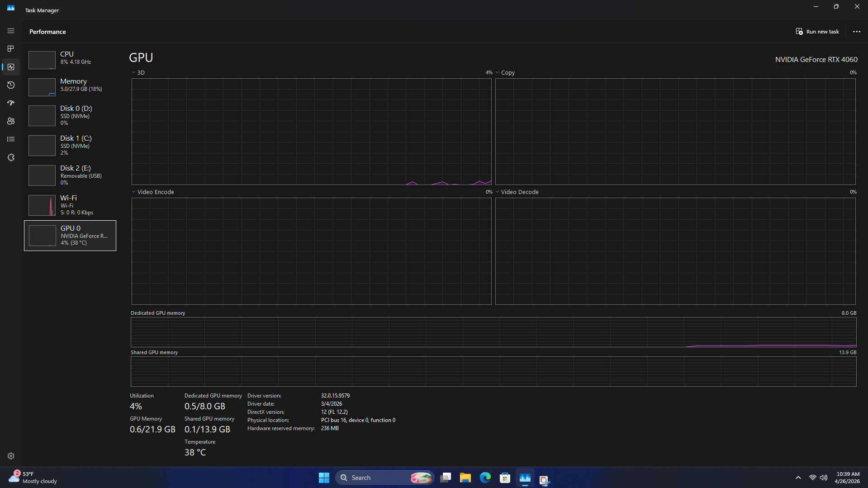Screen dimensions: 868x488
Task: Click shared memory 0.1/13.9 GB value
Action: [207, 429]
